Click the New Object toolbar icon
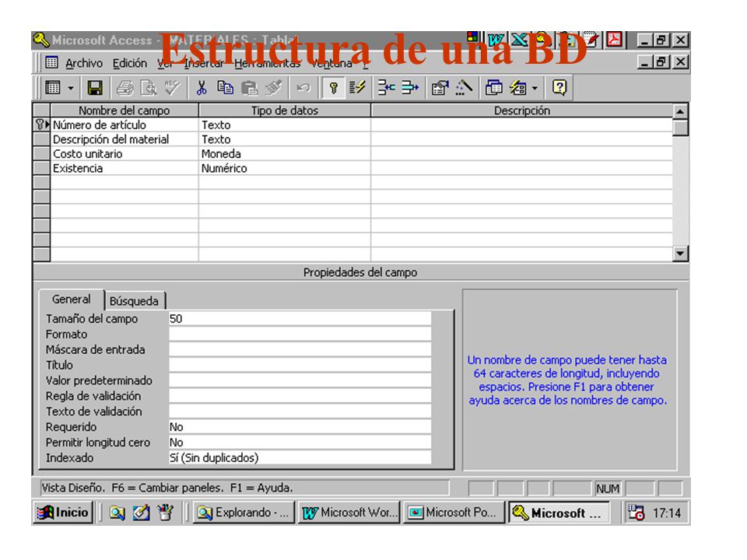747x560 pixels. [x=518, y=88]
